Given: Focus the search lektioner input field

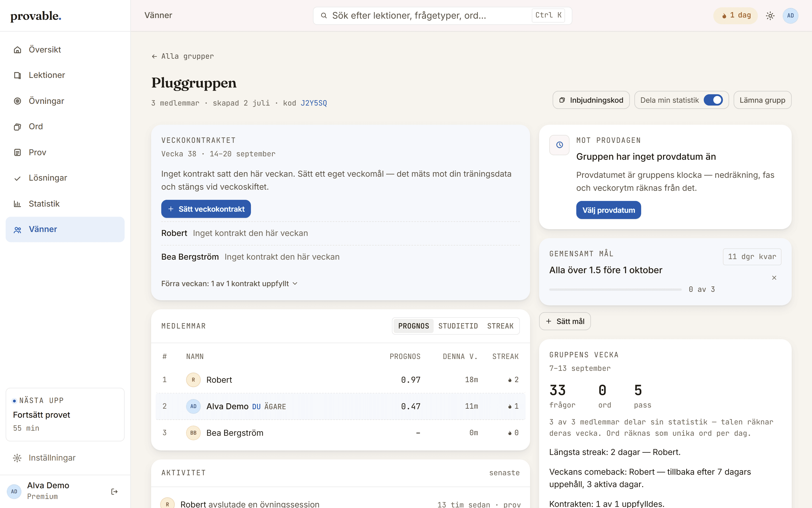Looking at the screenshot, I should tap(442, 16).
